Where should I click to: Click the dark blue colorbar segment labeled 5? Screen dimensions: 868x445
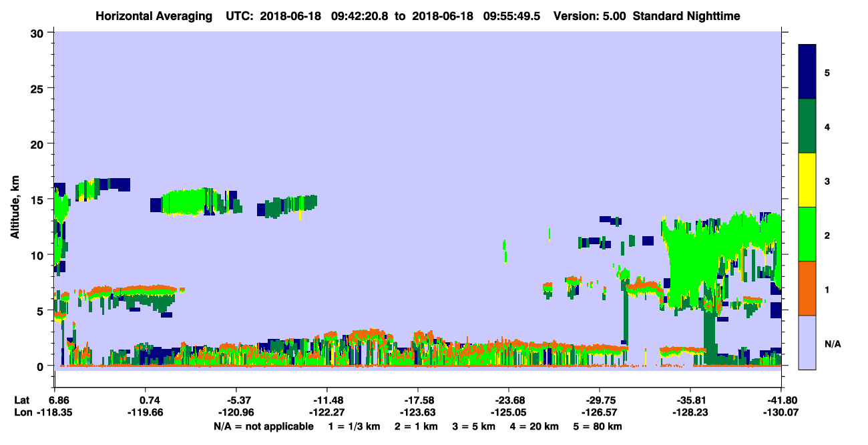[807, 72]
